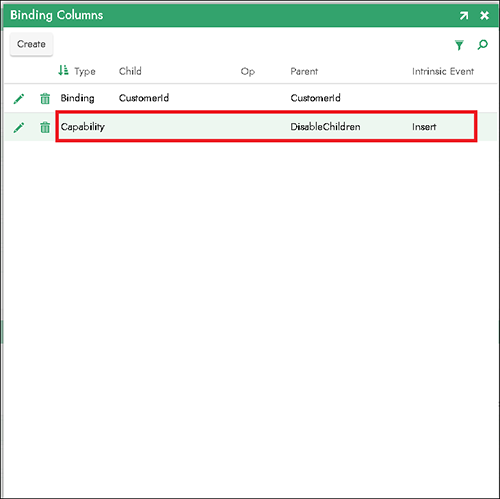Delete the Capability DisableChildren row
The image size is (500, 499).
tap(45, 127)
